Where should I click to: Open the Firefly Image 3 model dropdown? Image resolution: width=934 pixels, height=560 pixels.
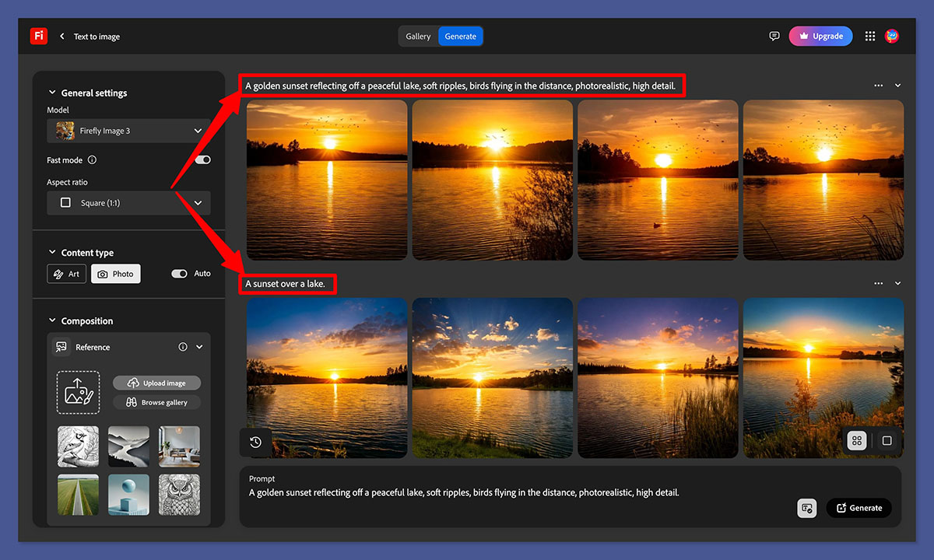128,131
